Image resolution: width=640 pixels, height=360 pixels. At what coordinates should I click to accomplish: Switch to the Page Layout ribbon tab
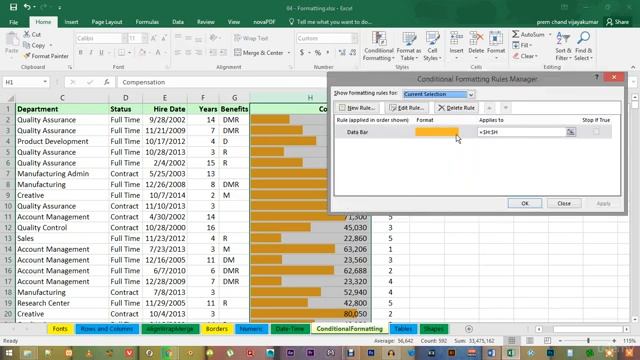107,22
